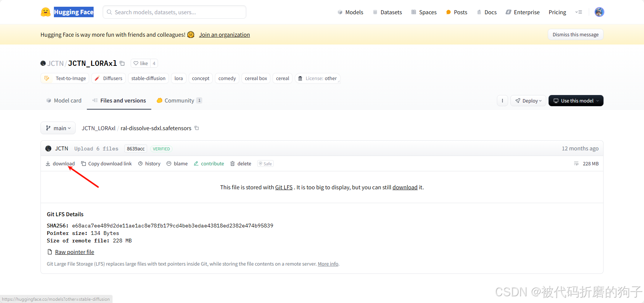Image resolution: width=644 pixels, height=303 pixels.
Task: Click the wrap-lines icon beside 228 MB
Action: pos(576,163)
